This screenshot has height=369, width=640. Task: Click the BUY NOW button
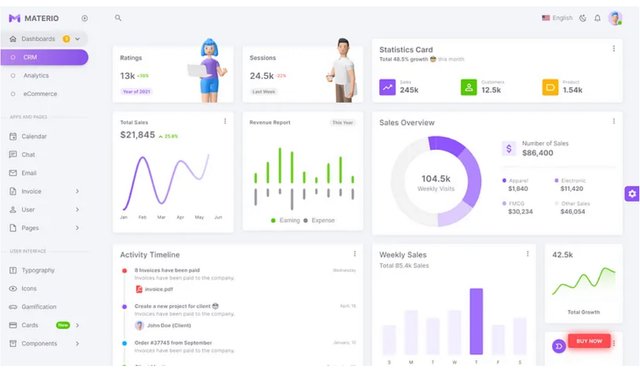tap(589, 341)
